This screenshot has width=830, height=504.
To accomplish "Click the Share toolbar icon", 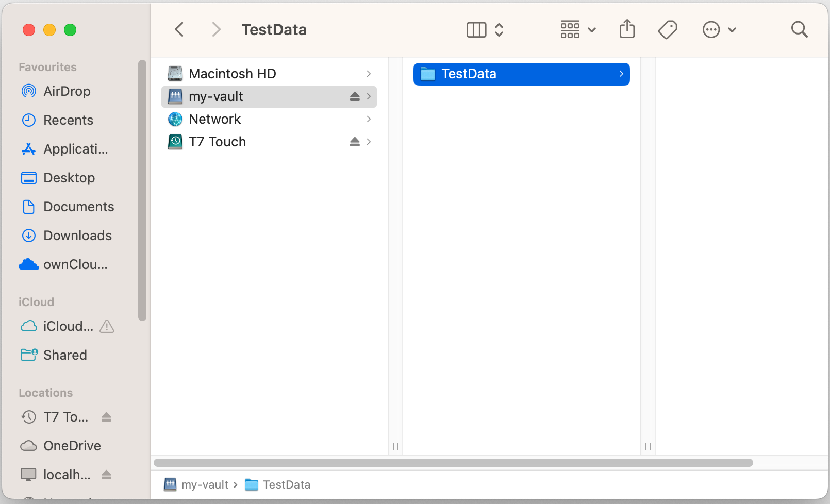I will click(x=627, y=29).
